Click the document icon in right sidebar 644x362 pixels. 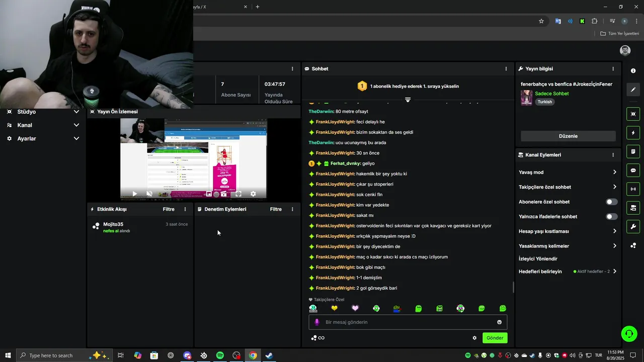point(633,151)
